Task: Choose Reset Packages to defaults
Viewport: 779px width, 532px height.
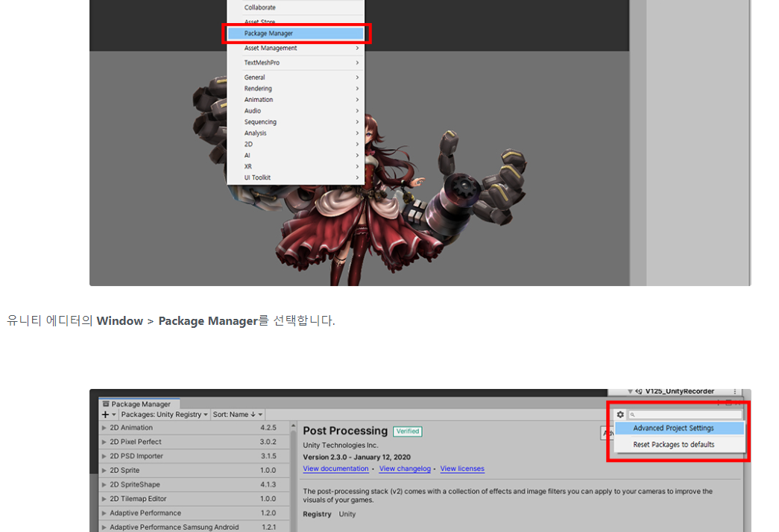Action: [x=679, y=445]
